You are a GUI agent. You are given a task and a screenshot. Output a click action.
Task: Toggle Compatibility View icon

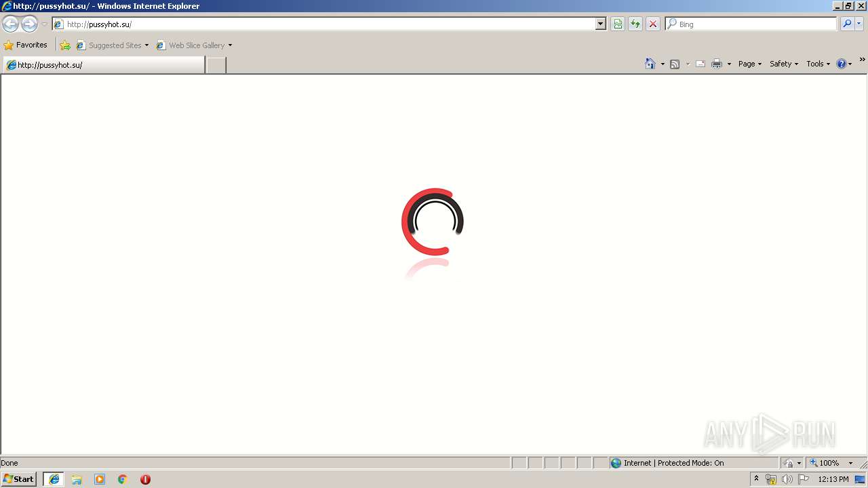pyautogui.click(x=618, y=24)
